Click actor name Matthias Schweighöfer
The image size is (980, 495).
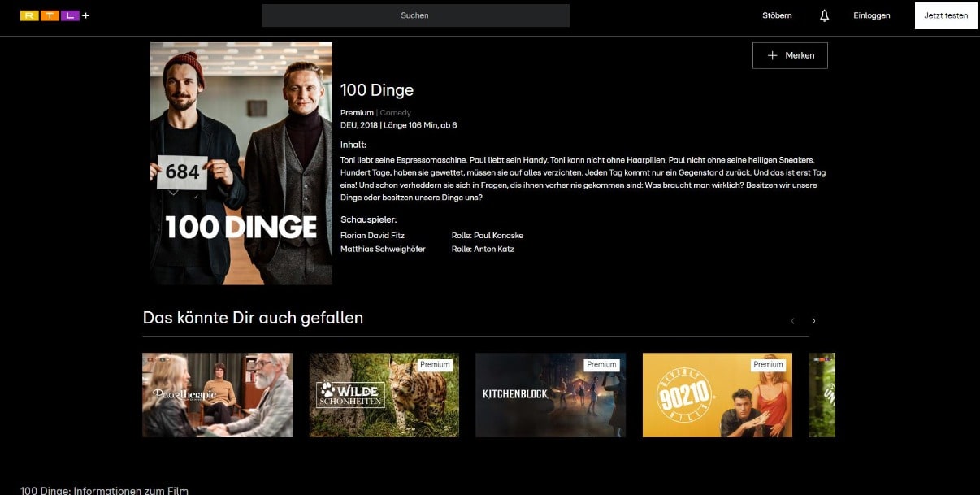[383, 249]
